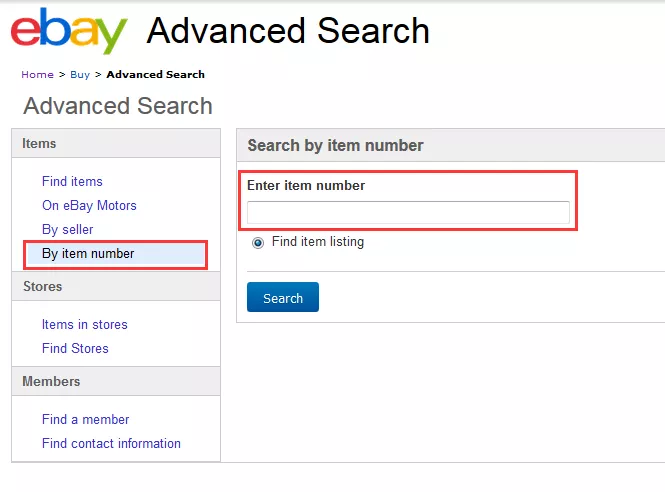Open Find a member link
The width and height of the screenshot is (665, 492).
coord(85,420)
